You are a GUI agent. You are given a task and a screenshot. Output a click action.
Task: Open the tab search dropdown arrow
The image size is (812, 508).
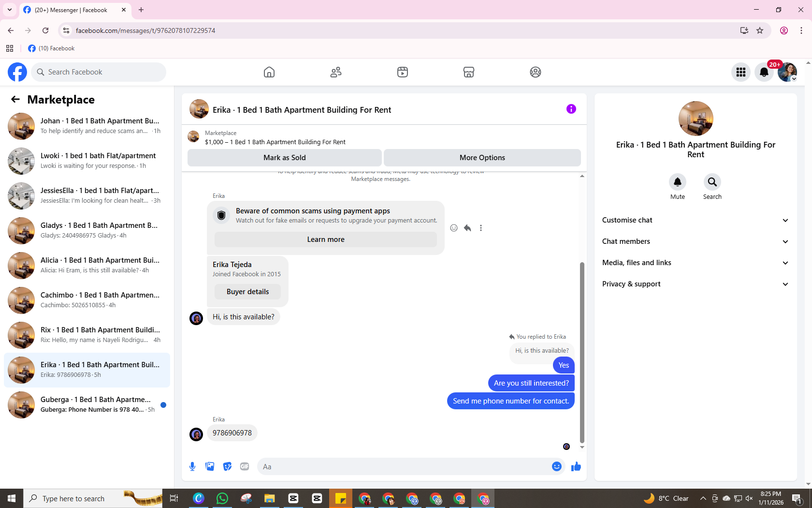(10, 10)
